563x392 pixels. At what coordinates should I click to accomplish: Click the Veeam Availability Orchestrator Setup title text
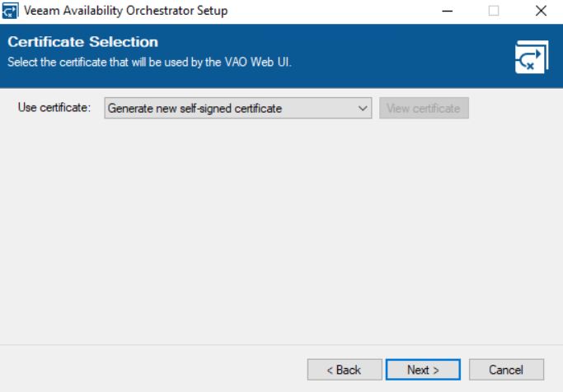tap(125, 11)
